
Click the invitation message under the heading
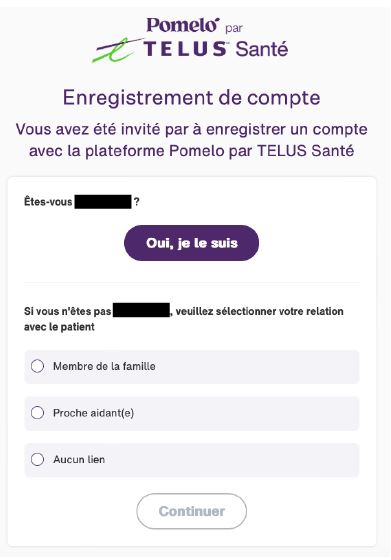coord(191,140)
